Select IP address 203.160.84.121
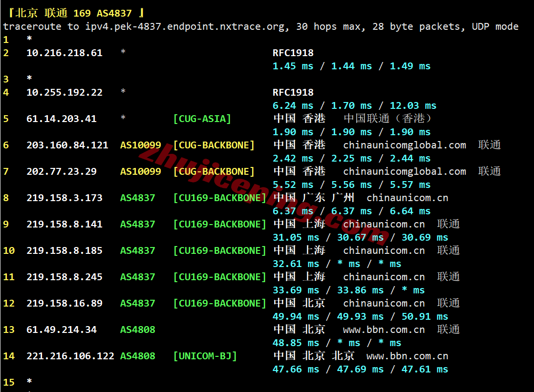Screen dimensions: 534x392 (x=67, y=145)
